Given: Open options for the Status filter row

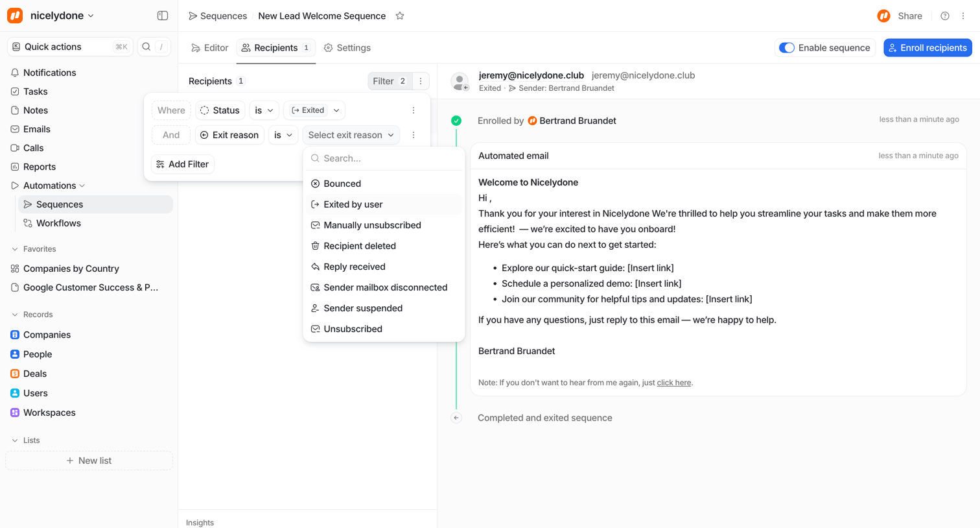Looking at the screenshot, I should (414, 110).
